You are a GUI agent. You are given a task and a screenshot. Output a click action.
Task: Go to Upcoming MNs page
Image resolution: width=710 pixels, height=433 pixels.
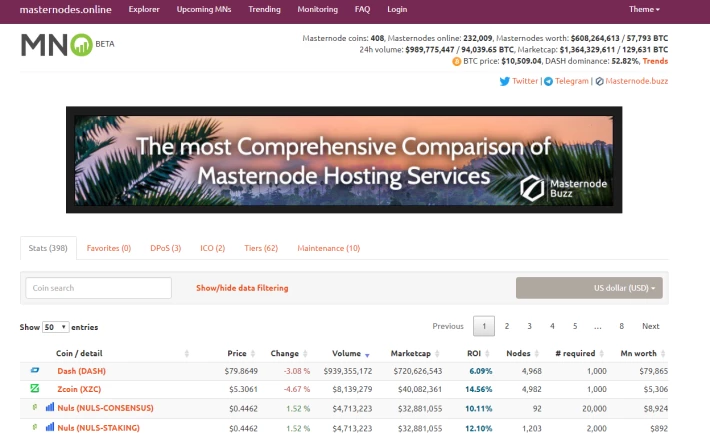(x=204, y=10)
